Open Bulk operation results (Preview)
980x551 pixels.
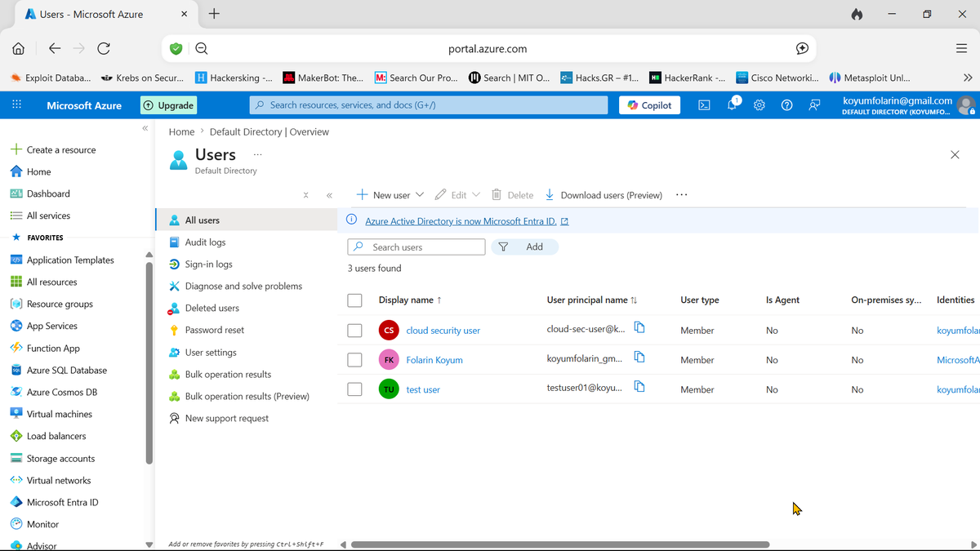pos(246,397)
